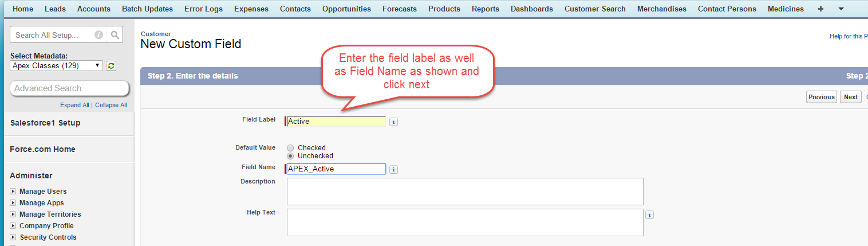Click the plus icon for all tabs
868x246 pixels.
point(820,9)
